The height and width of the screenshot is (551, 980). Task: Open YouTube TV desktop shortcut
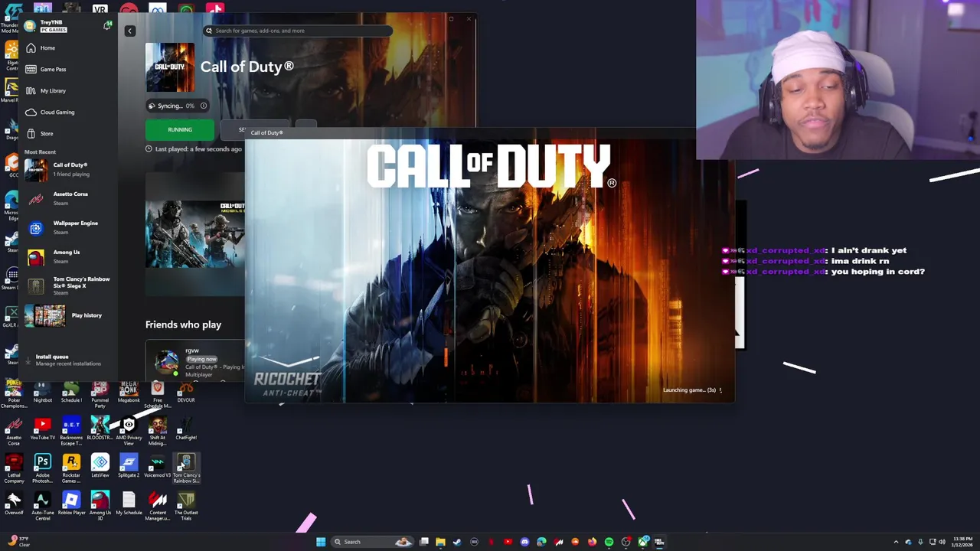coord(43,429)
